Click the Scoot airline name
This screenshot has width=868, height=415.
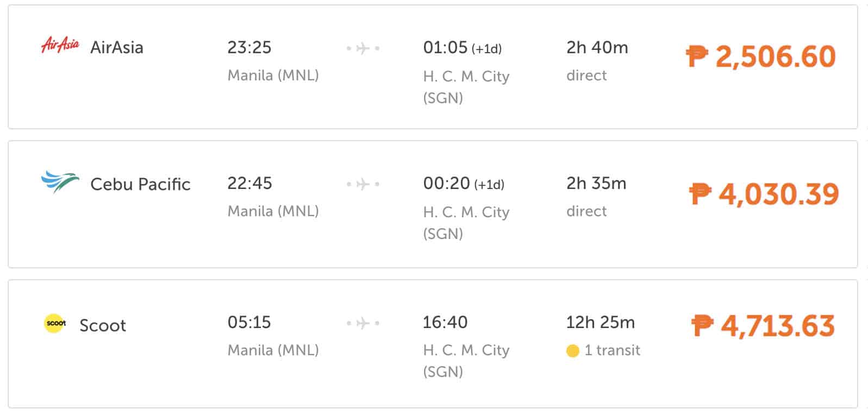tap(103, 325)
